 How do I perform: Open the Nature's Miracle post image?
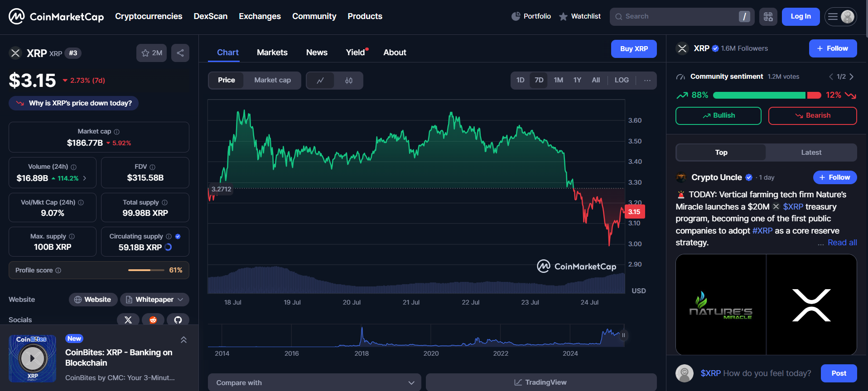766,305
